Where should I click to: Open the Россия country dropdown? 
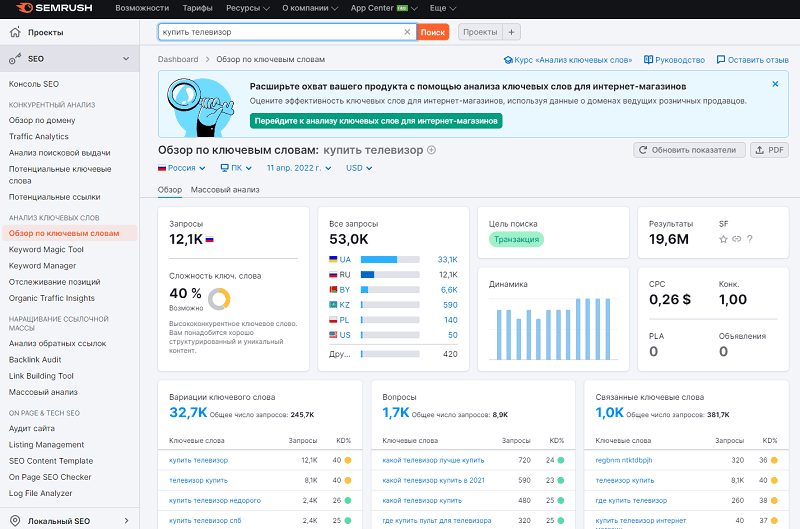tap(180, 168)
